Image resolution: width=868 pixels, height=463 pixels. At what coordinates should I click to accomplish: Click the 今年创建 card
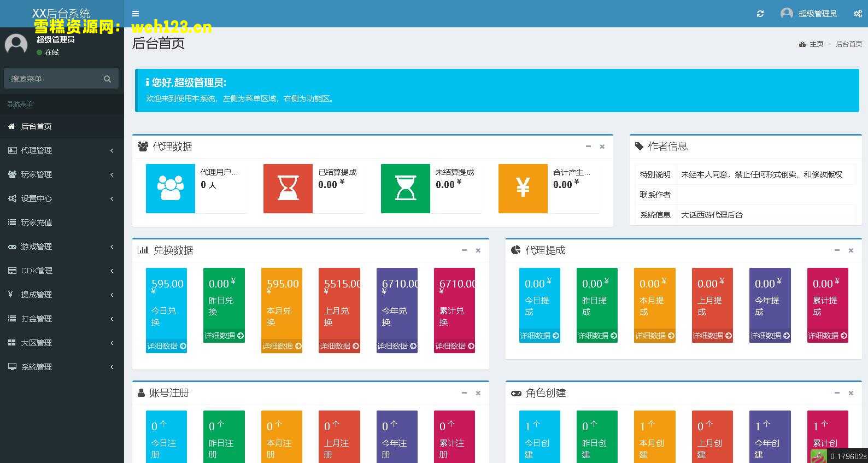tap(770, 437)
